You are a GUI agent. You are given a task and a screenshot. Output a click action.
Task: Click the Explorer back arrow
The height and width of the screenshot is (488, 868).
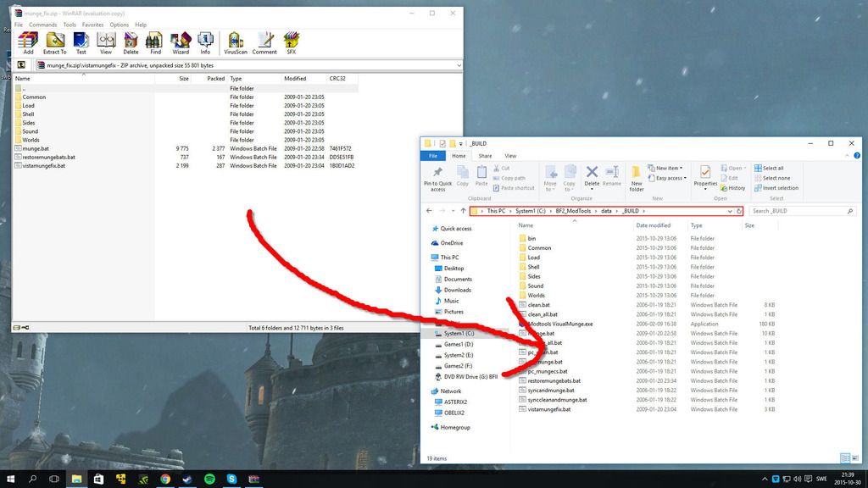tap(429, 211)
